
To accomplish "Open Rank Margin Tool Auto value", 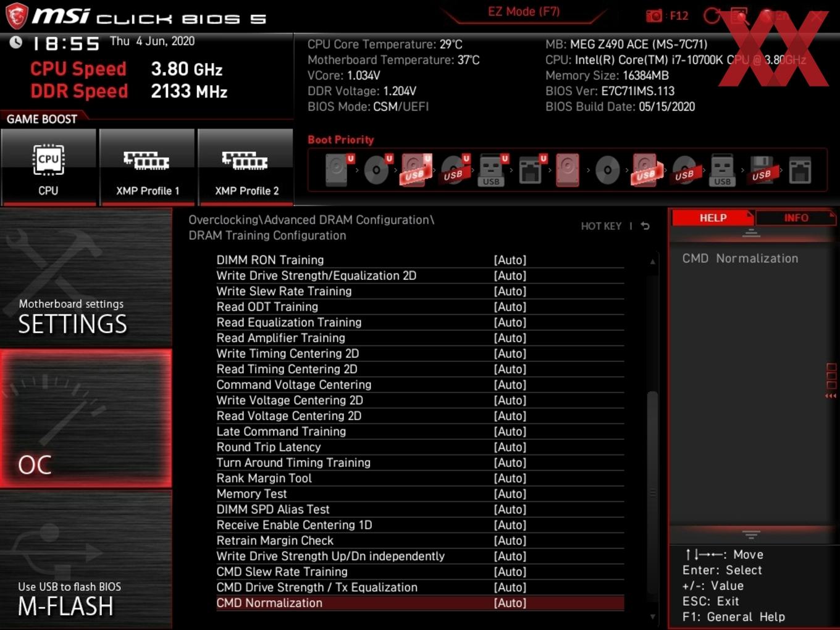I will point(510,478).
